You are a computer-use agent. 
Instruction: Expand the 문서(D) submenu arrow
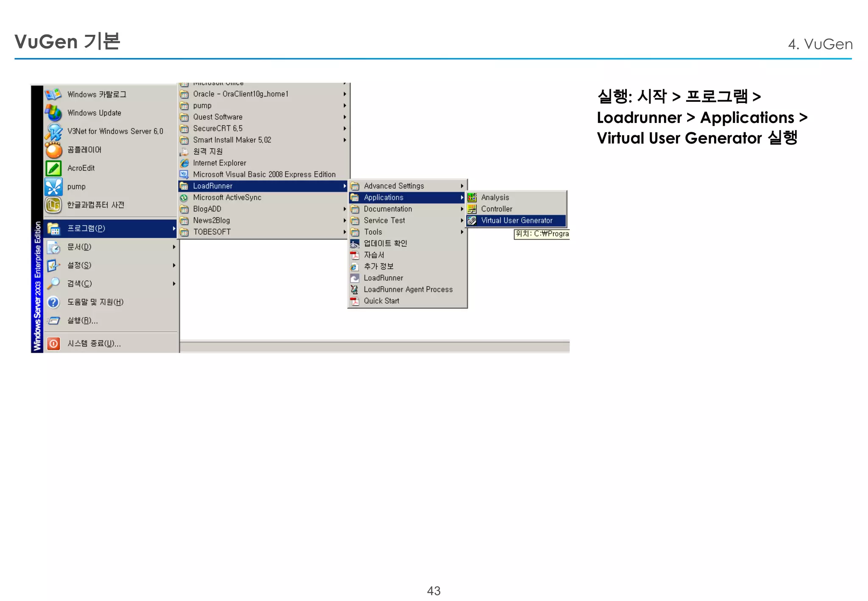[174, 247]
